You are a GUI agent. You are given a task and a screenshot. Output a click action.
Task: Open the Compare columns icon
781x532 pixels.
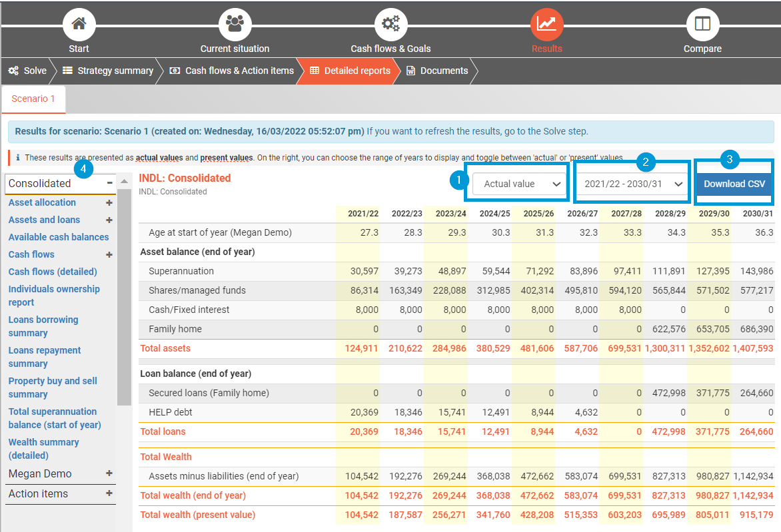702,25
